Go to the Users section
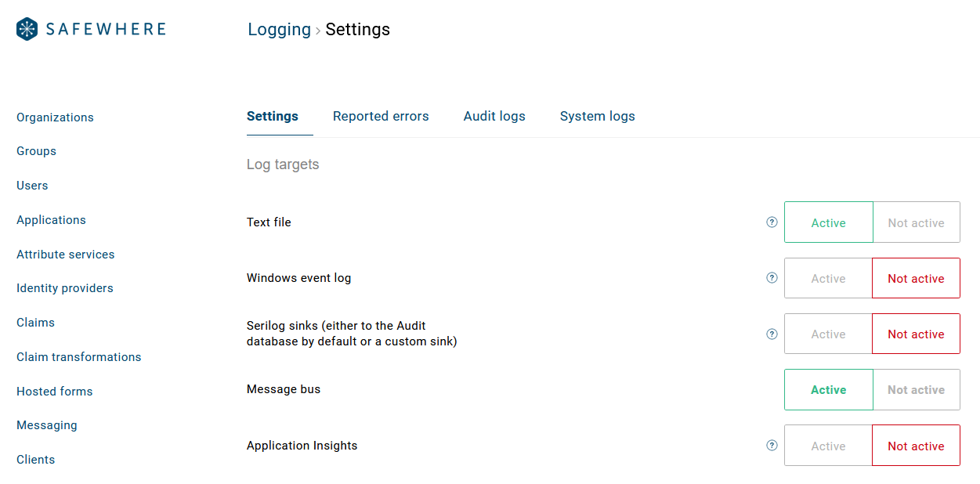 pyautogui.click(x=32, y=186)
